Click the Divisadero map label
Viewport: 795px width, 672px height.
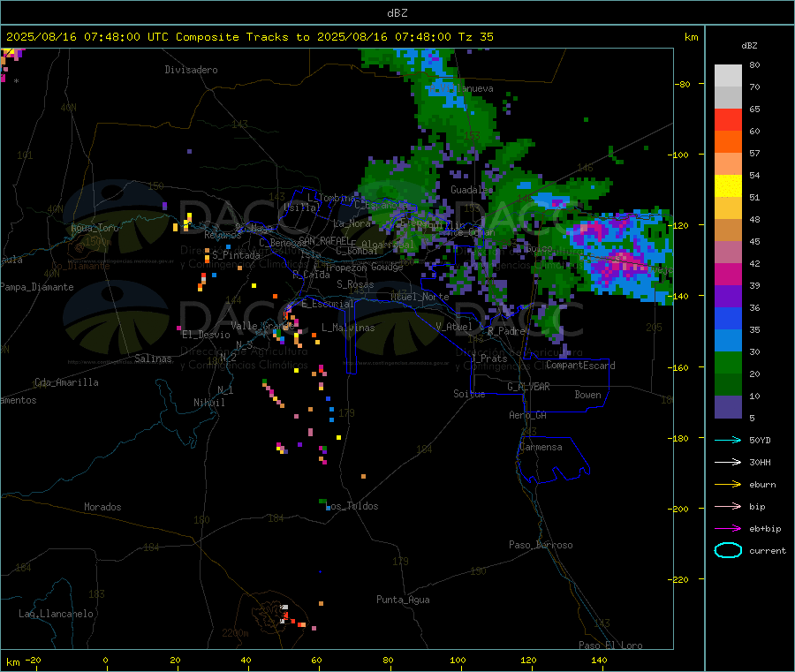pyautogui.click(x=191, y=70)
